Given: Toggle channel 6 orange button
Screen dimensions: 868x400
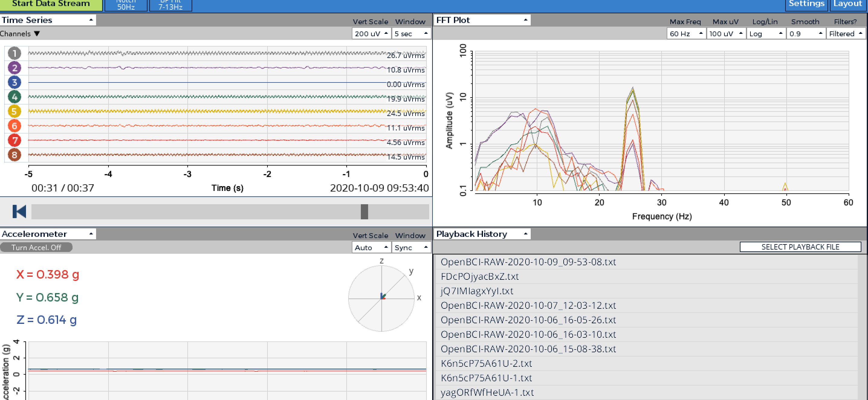Looking at the screenshot, I should [x=15, y=126].
